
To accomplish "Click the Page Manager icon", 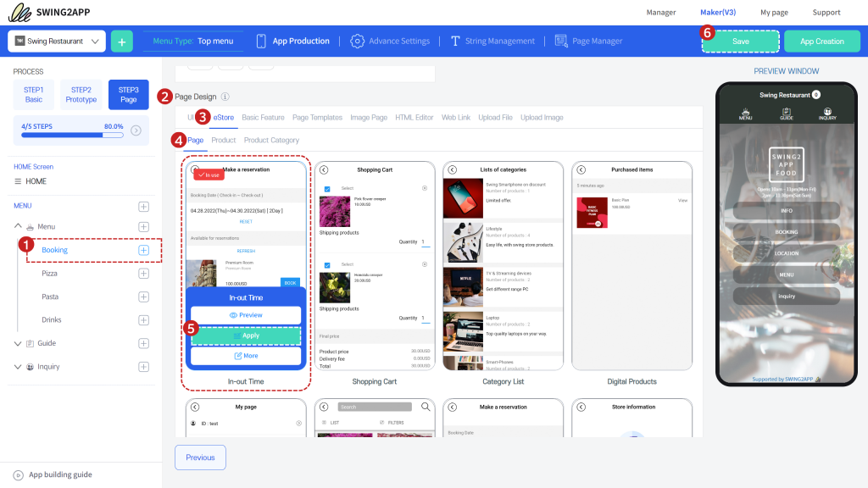I will 561,41.
